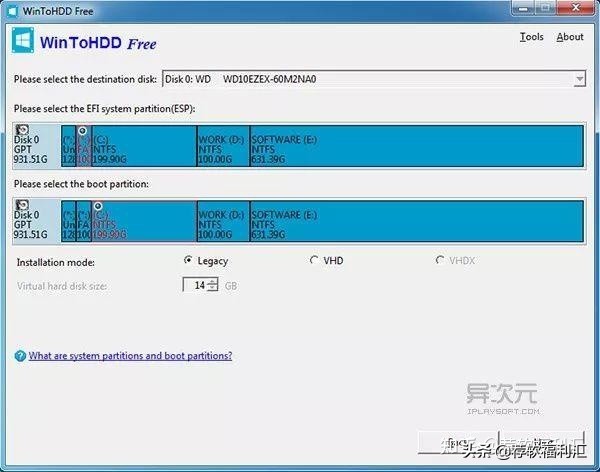Screen dimensions: 600x472
Task: Choose SOFTWARE (E:) as the ESP partition
Action: click(x=417, y=146)
